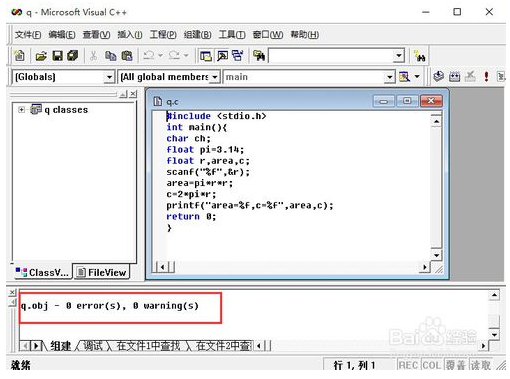Toggle the Output window icon

[222, 56]
